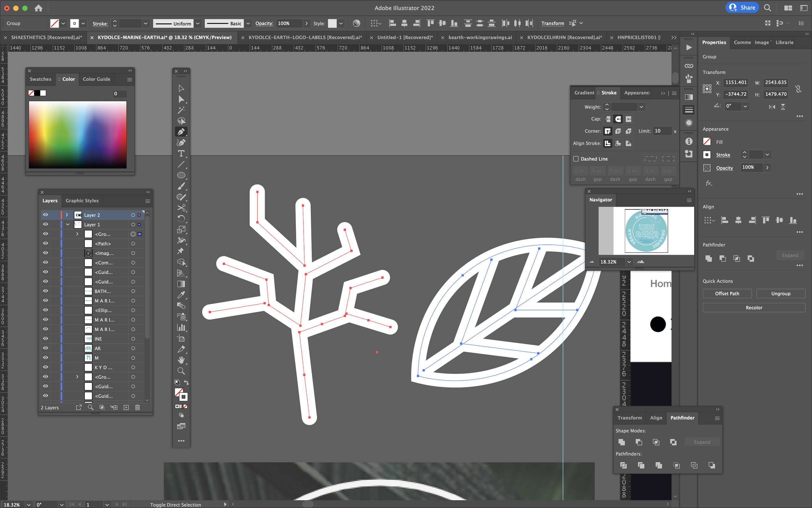
Task: Select the Direct Selection tool
Action: (181, 99)
